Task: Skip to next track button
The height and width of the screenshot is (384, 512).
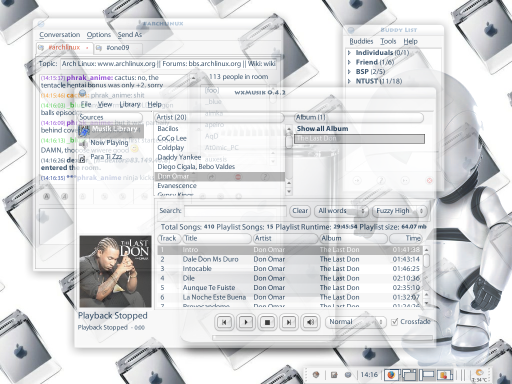Action: 289,322
